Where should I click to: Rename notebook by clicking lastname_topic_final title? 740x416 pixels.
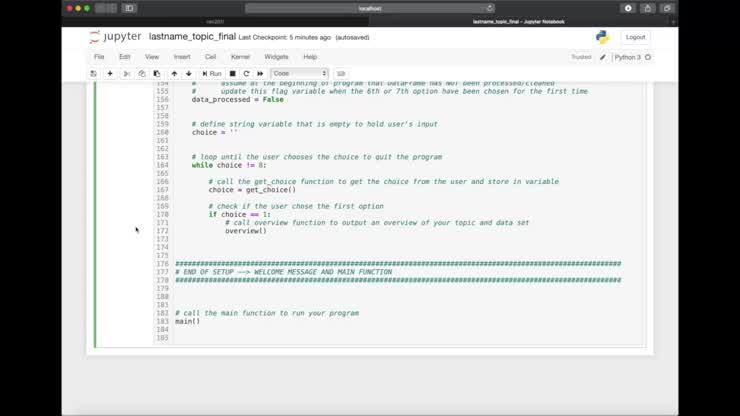(x=192, y=37)
